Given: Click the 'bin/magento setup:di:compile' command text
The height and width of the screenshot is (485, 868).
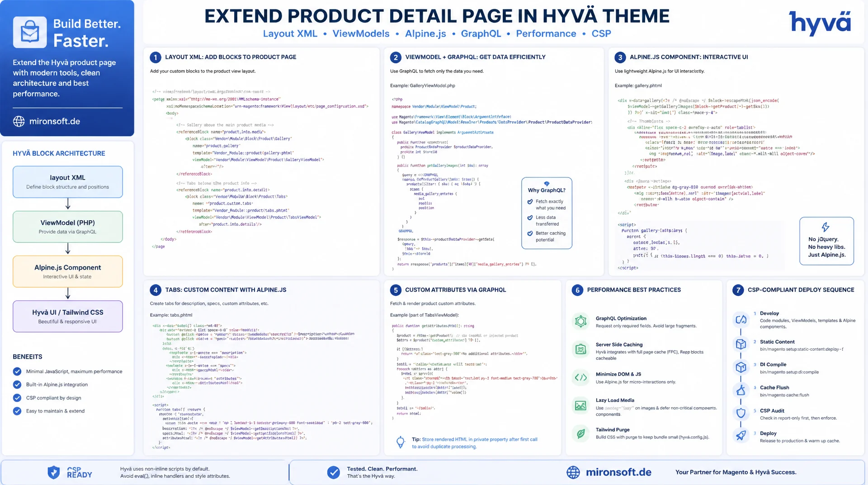Looking at the screenshot, I should (x=789, y=372).
